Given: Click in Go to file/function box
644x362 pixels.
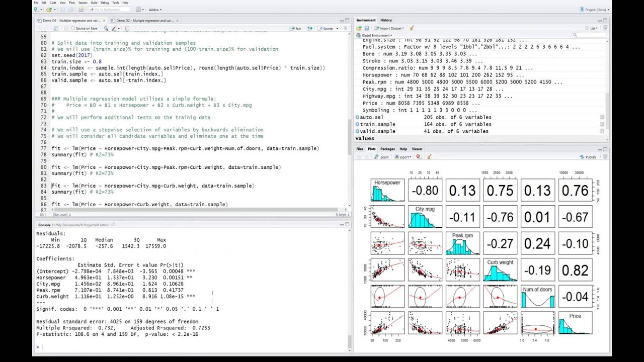Looking at the screenshot, I should pyautogui.click(x=110, y=10).
